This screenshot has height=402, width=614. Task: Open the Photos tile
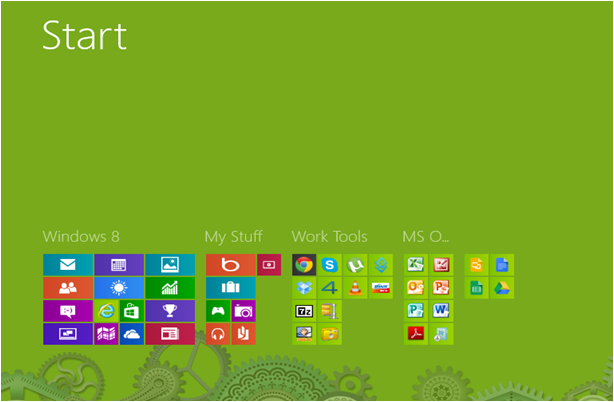click(x=170, y=265)
